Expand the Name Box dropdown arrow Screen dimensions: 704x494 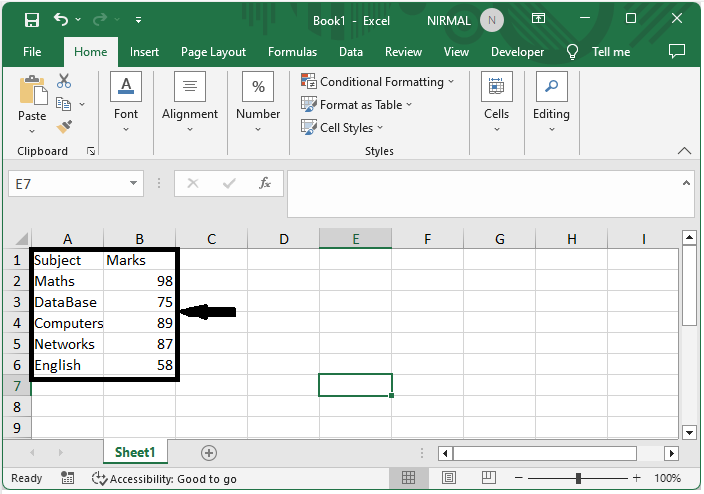pos(134,184)
